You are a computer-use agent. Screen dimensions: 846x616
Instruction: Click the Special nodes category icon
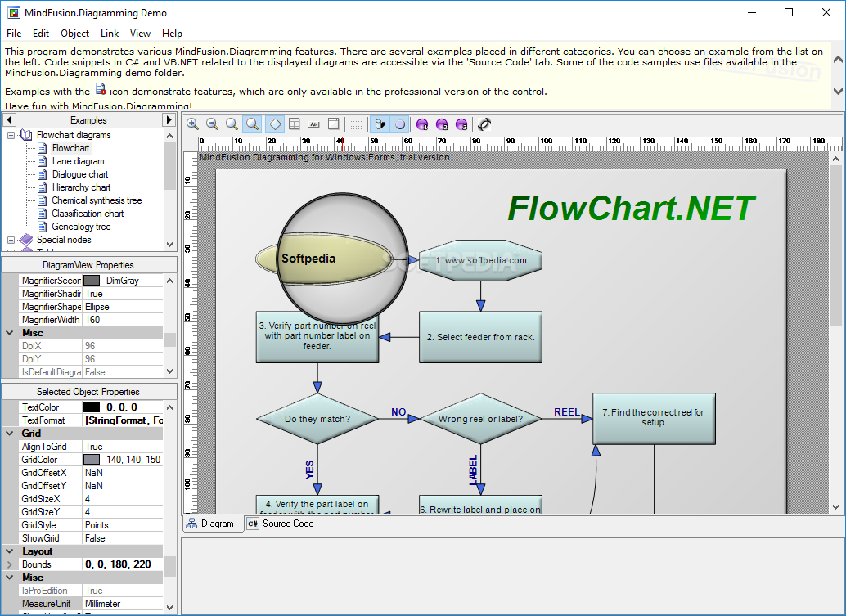[x=26, y=240]
